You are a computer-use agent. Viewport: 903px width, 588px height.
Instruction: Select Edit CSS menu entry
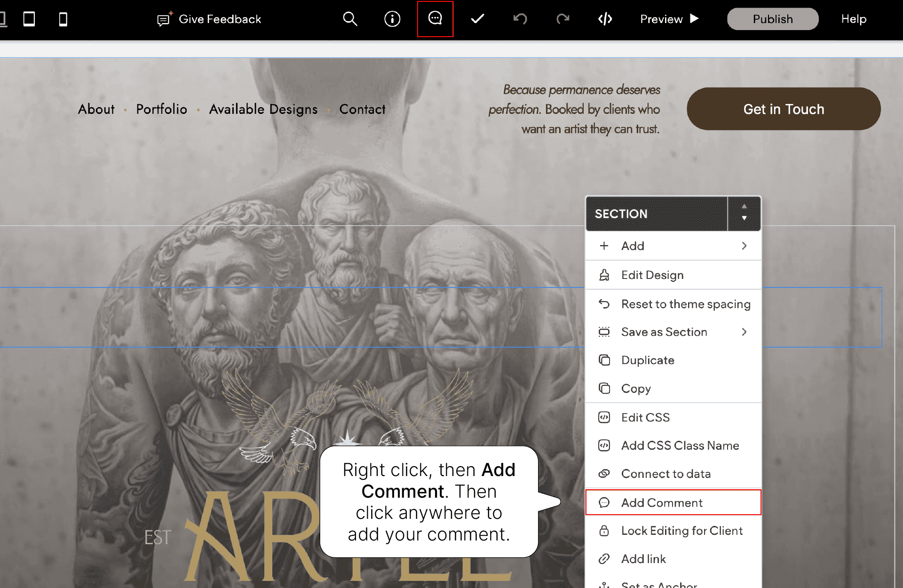(645, 418)
